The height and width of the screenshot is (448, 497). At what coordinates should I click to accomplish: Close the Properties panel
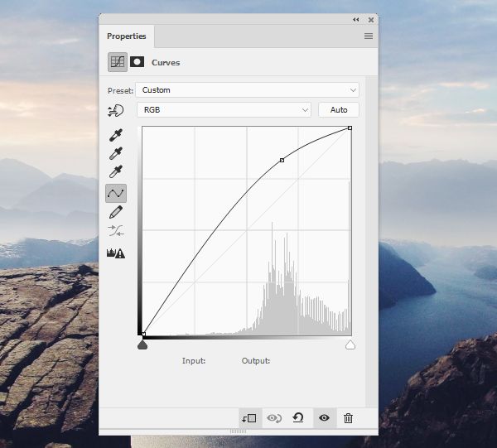371,20
